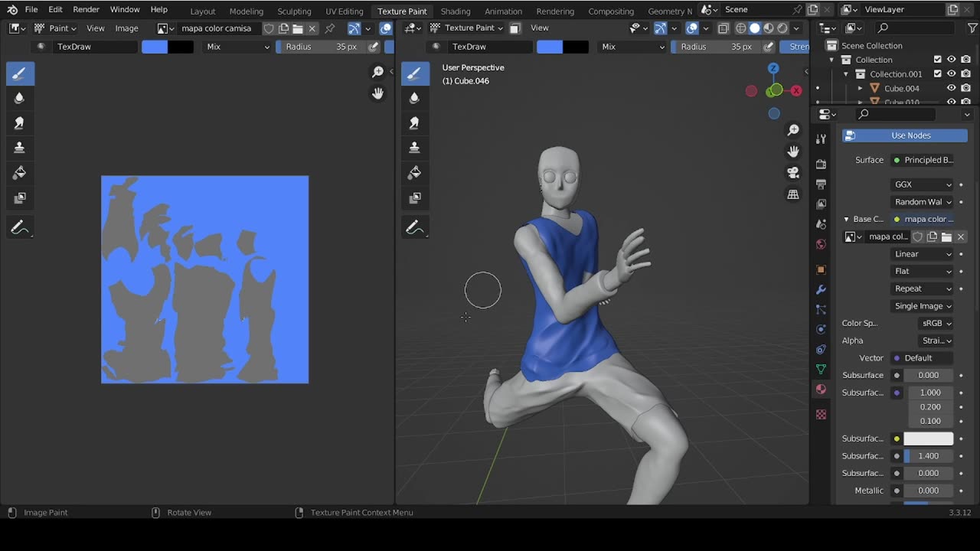980x551 pixels.
Task: Select the Soften tool in the image editor
Action: [19, 97]
